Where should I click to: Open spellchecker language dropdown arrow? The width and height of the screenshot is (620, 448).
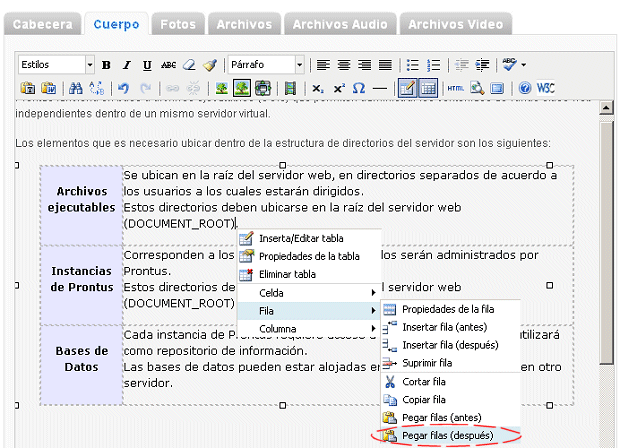pyautogui.click(x=524, y=65)
